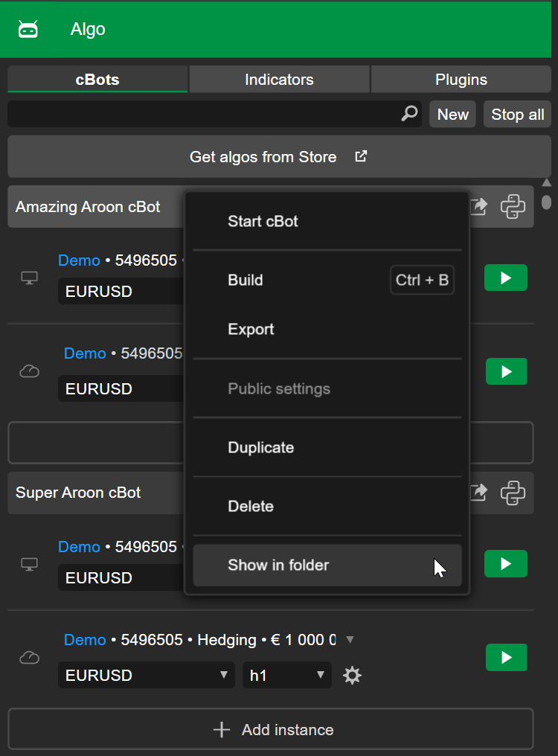Viewport: 558px width, 756px height.
Task: Click the Python icon on Super Aroon cBot row
Action: (513, 493)
